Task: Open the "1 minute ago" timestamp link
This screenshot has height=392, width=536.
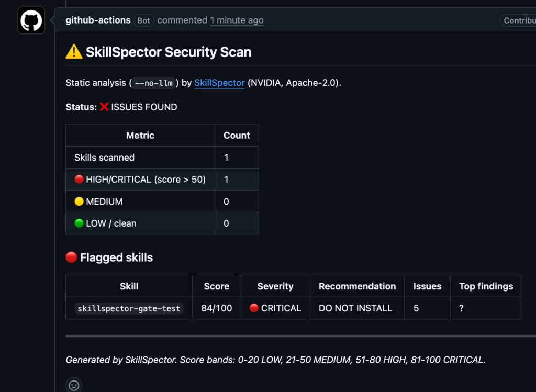Action: (237, 20)
